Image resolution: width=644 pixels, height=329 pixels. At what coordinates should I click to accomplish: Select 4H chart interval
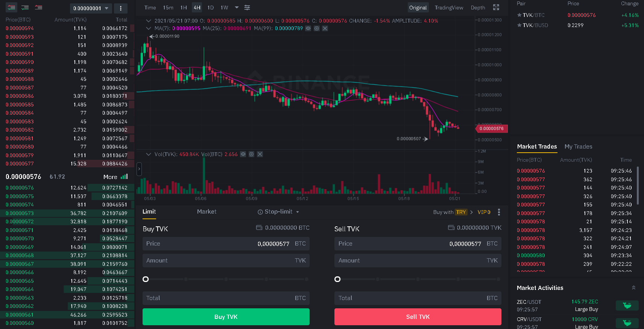click(197, 8)
